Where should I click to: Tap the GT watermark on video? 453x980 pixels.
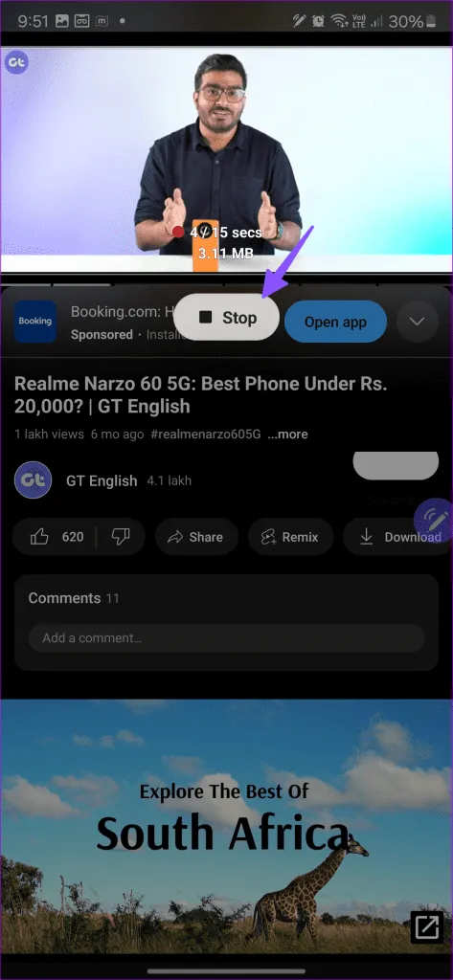(x=16, y=62)
